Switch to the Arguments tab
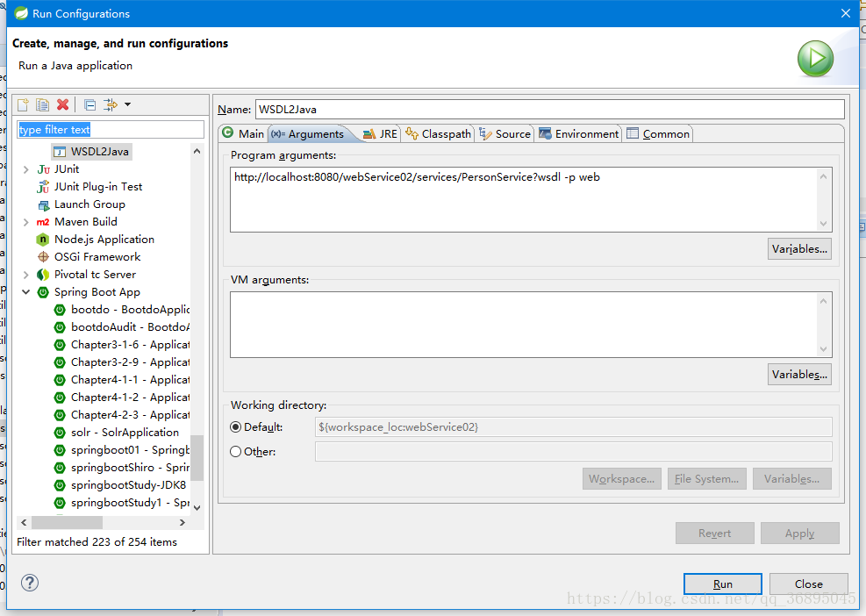The height and width of the screenshot is (616, 866). coord(308,134)
